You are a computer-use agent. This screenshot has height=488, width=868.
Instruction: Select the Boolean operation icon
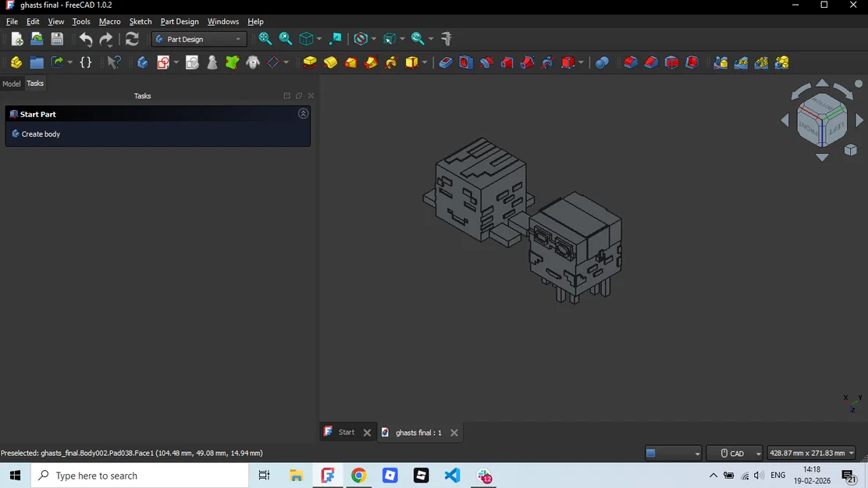click(x=602, y=62)
